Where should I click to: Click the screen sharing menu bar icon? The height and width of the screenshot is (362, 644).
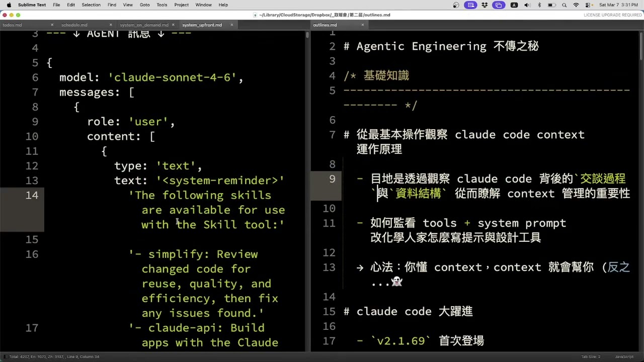470,5
